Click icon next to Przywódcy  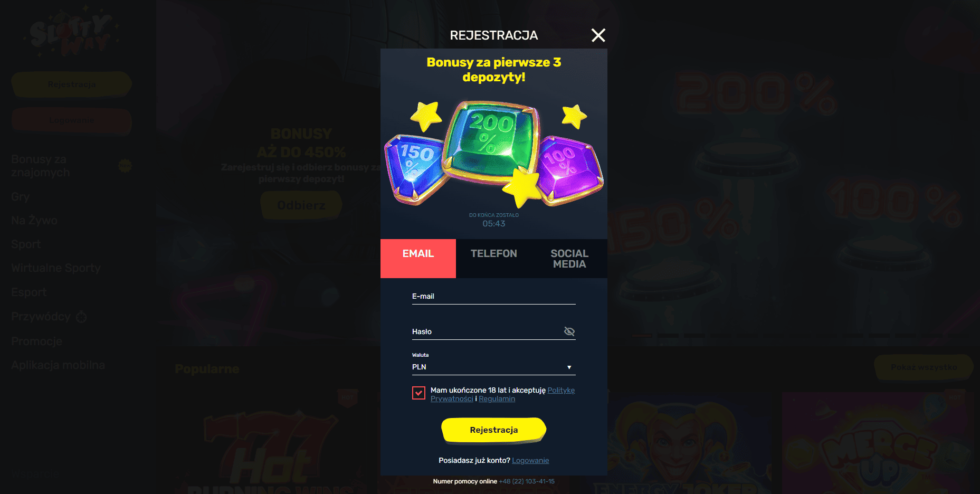click(81, 317)
